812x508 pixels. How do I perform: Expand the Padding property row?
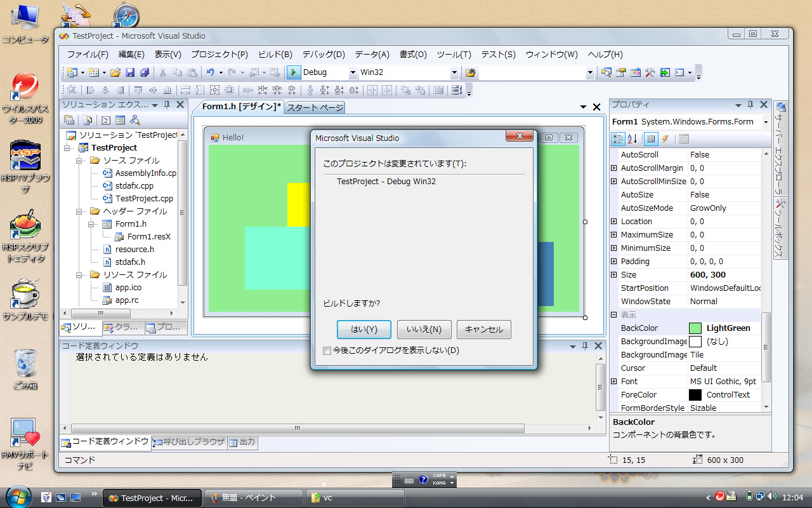[x=614, y=262]
